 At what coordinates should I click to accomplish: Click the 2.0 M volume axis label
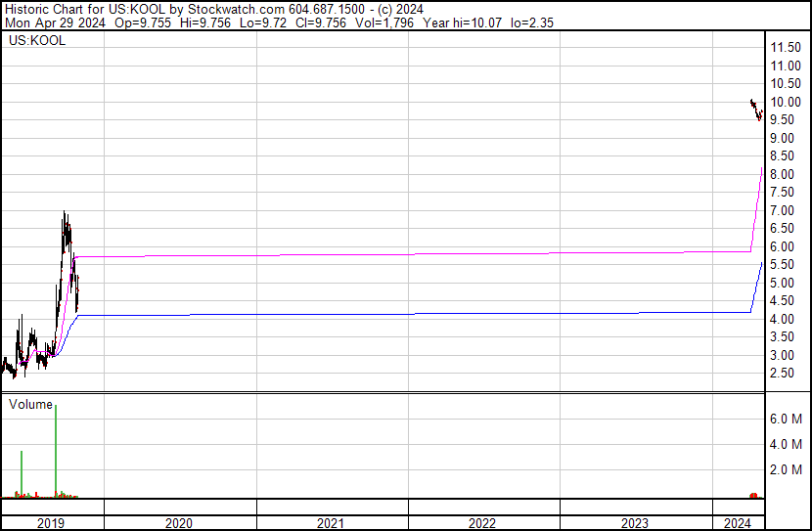[x=788, y=469]
